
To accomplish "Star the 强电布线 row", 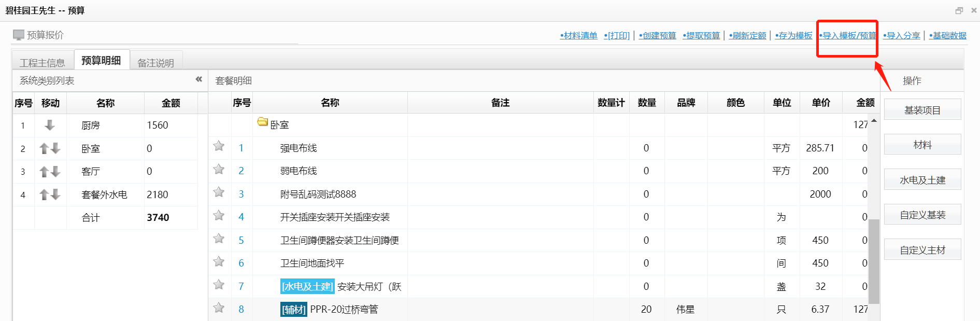I will coord(219,146).
